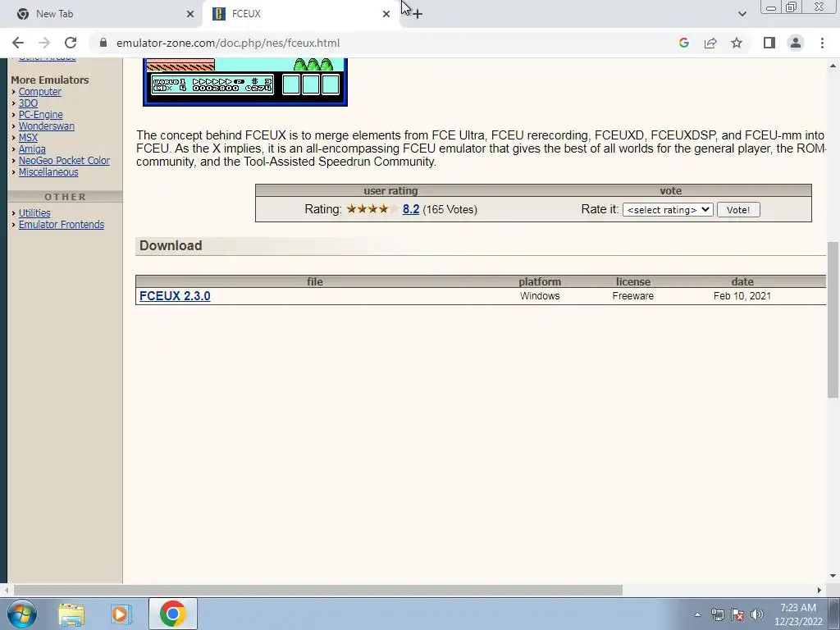Click the (165 Votes) text
The image size is (840, 630).
450,209
